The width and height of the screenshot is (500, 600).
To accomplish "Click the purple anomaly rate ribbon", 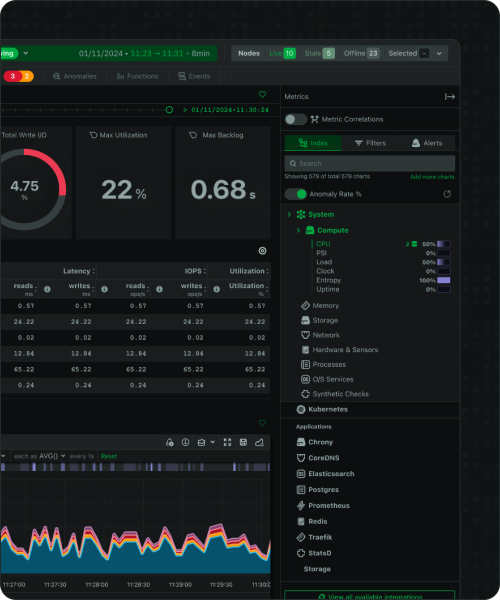I will 135,467.
